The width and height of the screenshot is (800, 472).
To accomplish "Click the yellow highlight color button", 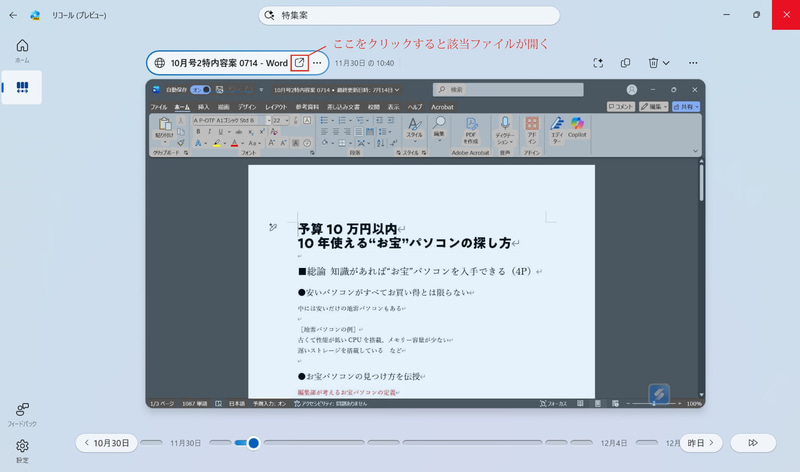I will pos(217,143).
